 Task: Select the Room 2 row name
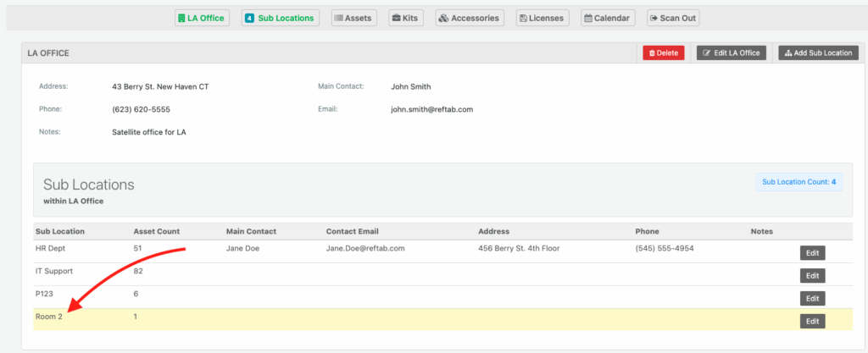coord(48,317)
